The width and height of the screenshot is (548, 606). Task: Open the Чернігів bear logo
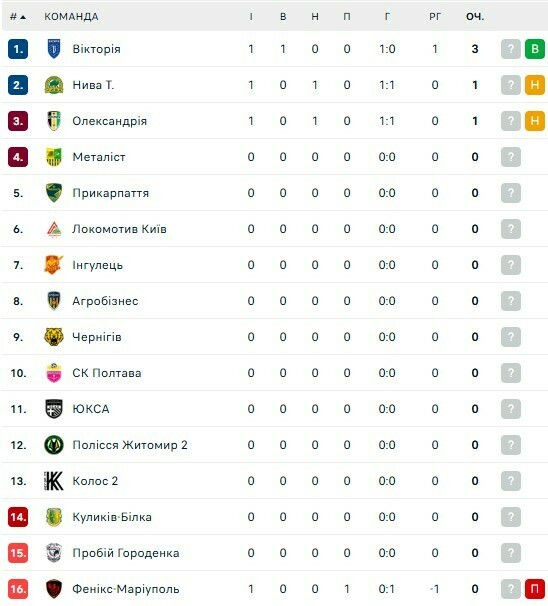coord(54,337)
